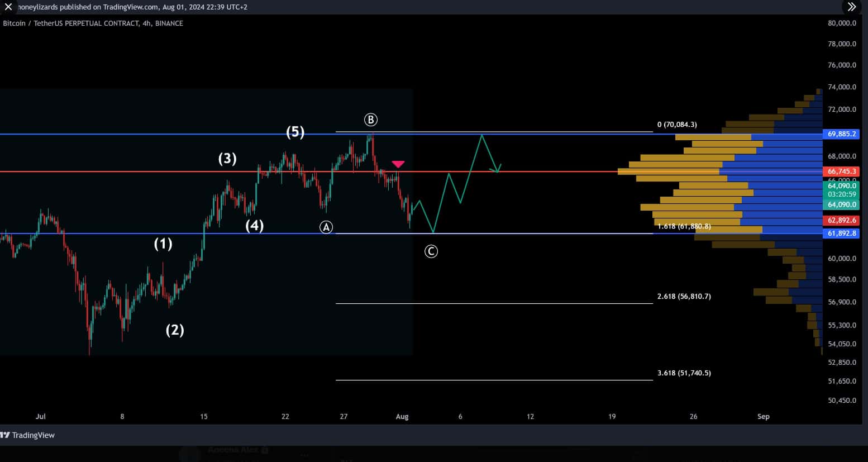Click the Sep date on time axis
Viewport: 868px width, 462px height.
(763, 417)
